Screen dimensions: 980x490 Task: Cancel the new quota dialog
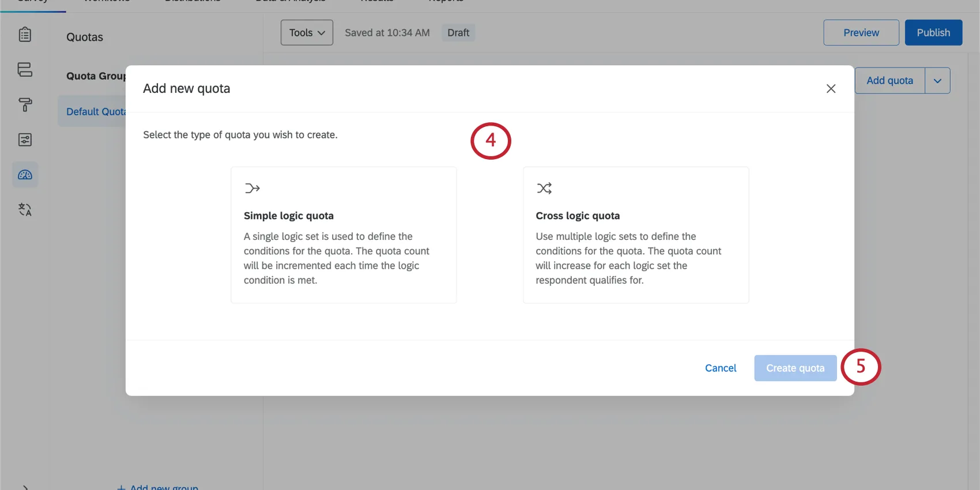tap(720, 368)
